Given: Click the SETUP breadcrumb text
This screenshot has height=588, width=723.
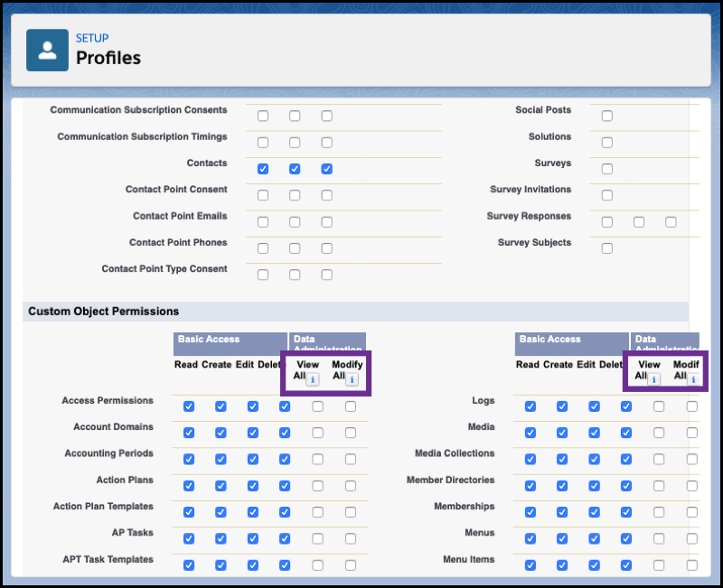Looking at the screenshot, I should click(x=92, y=38).
